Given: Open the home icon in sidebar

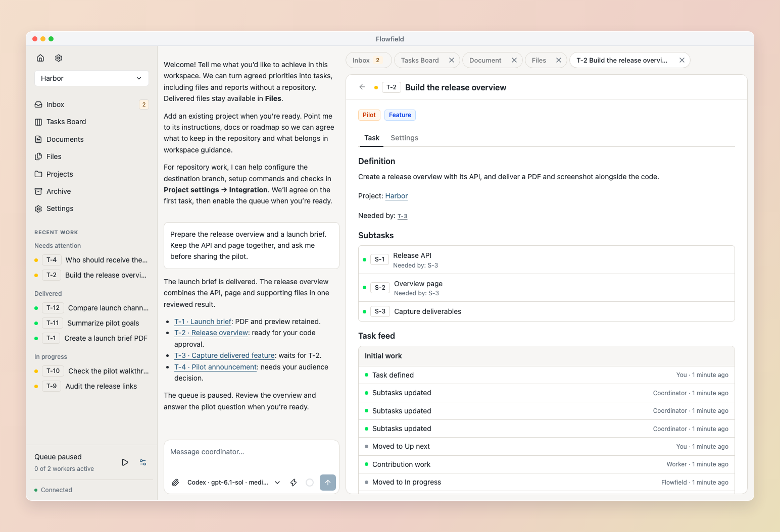Looking at the screenshot, I should click(x=40, y=58).
